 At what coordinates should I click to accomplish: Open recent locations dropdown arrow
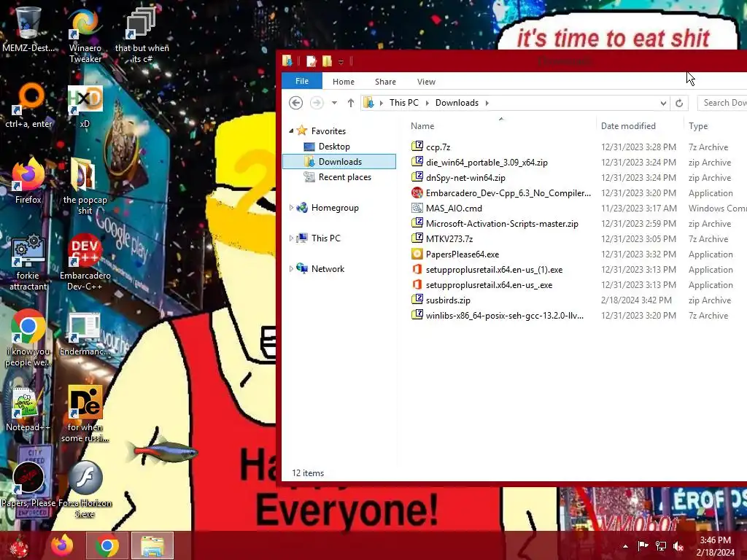334,103
